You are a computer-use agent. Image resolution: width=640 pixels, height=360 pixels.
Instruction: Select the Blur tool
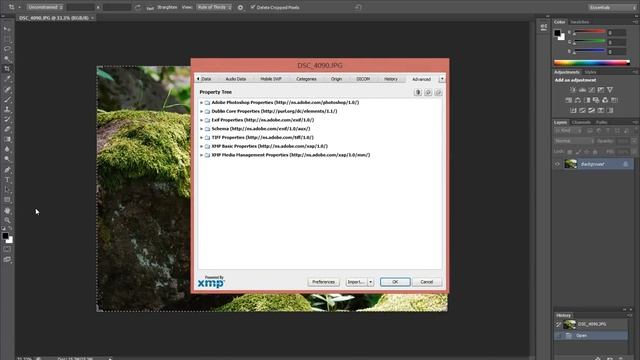tap(7, 149)
